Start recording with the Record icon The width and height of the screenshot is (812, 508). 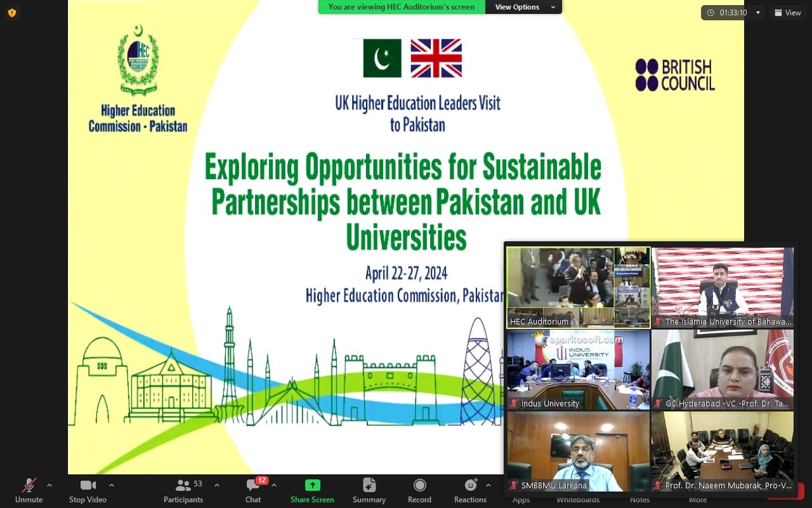click(x=419, y=490)
